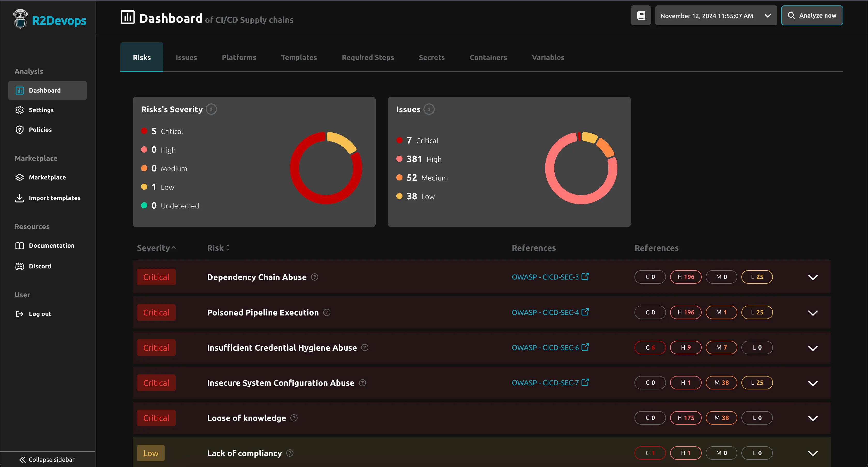868x467 pixels.
Task: Toggle the H 196 filter on the Dependency Chain Abuse row
Action: point(685,277)
